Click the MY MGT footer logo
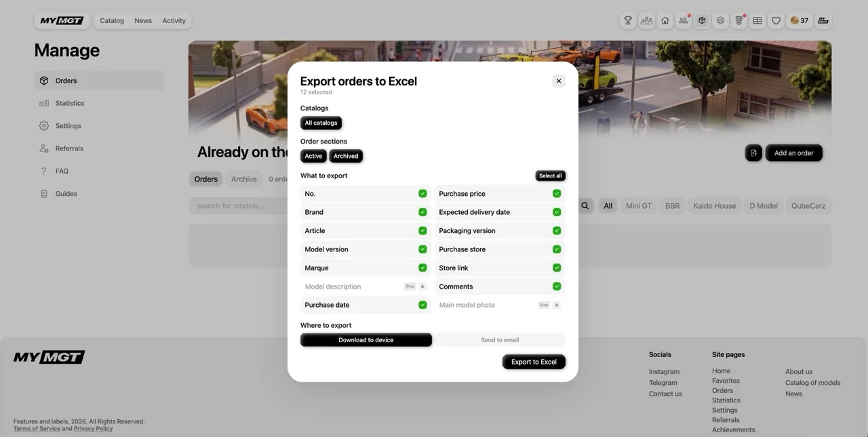868x437 pixels. point(49,357)
